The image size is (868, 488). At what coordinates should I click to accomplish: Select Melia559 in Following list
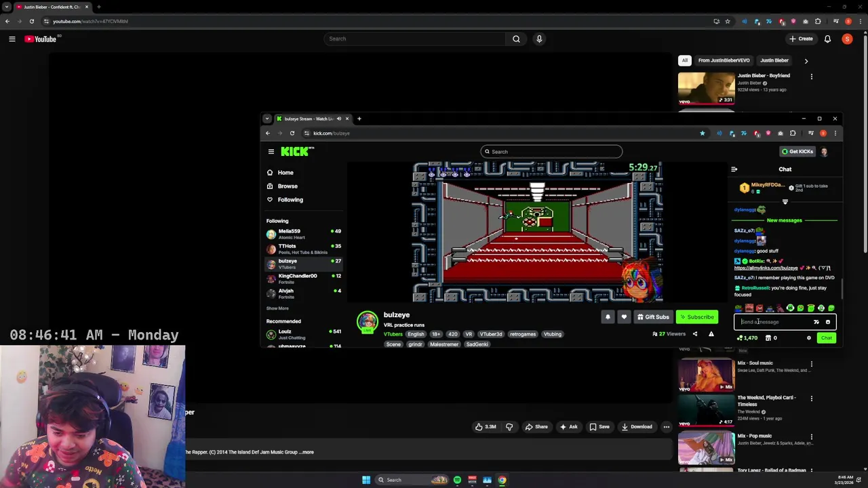click(304, 234)
